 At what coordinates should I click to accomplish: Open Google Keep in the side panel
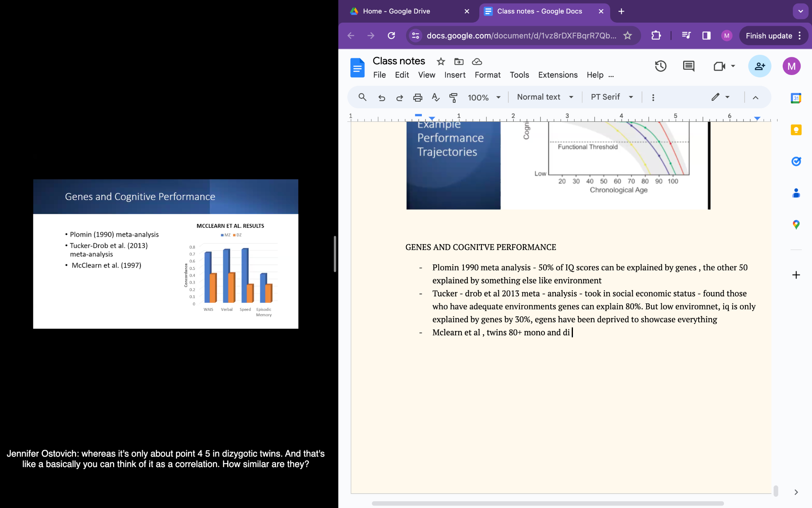[796, 130]
